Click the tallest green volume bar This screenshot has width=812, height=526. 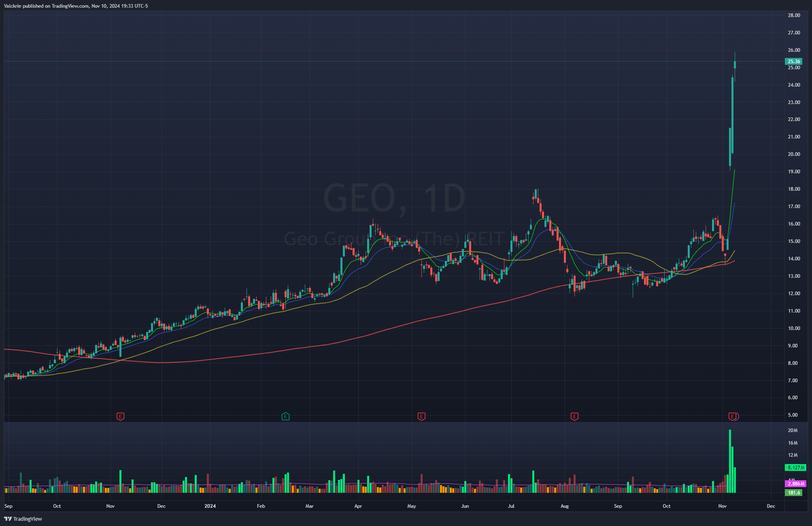[730, 461]
